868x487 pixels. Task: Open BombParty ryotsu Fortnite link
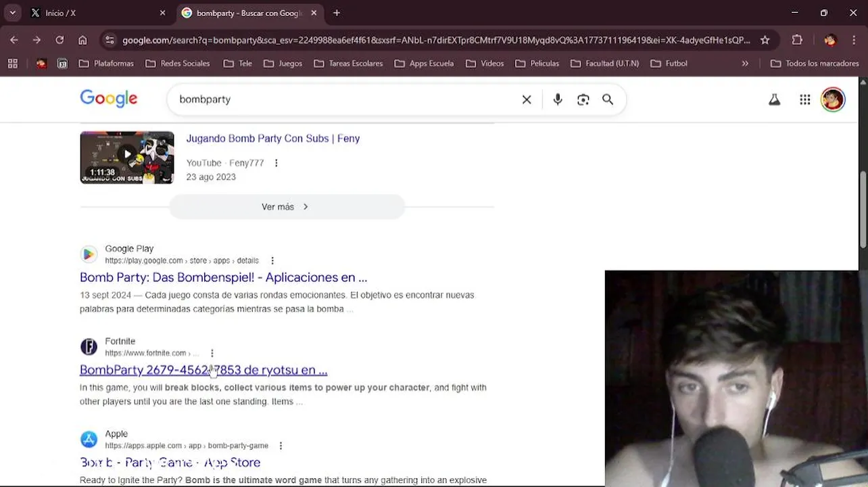(x=203, y=370)
